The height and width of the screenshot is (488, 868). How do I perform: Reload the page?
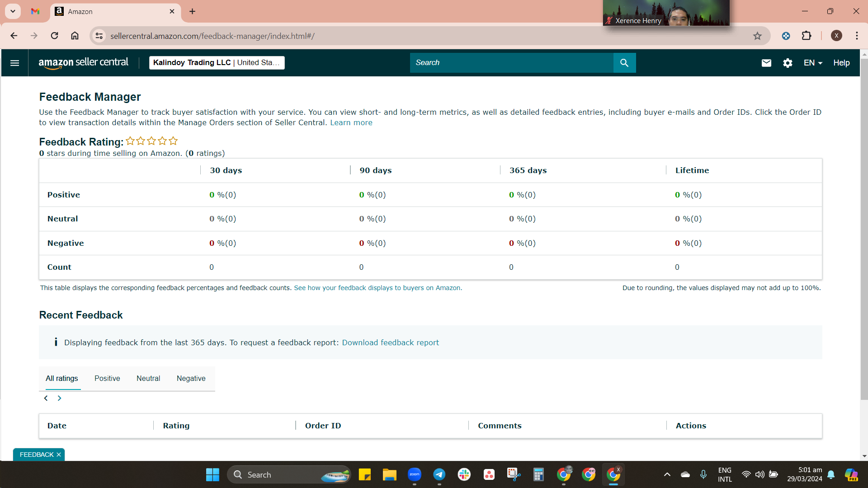[54, 36]
